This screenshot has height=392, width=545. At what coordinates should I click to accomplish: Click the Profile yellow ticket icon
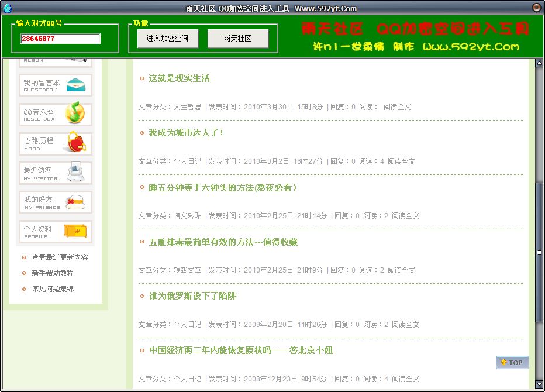coord(75,231)
